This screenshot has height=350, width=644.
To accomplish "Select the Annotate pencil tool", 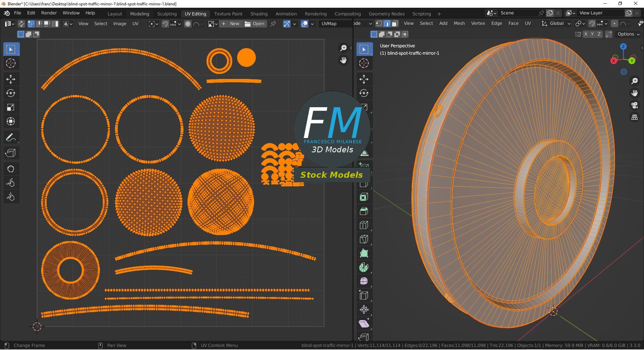I will click(11, 137).
